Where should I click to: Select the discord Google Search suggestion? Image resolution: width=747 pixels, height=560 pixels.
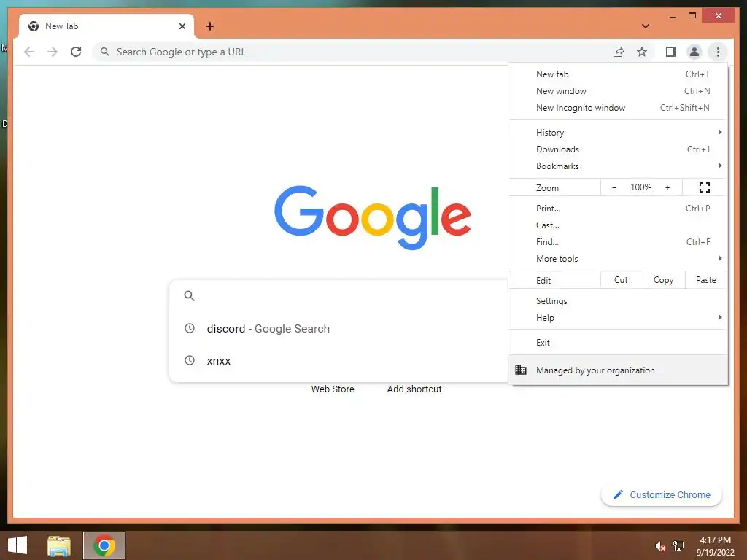(x=339, y=328)
